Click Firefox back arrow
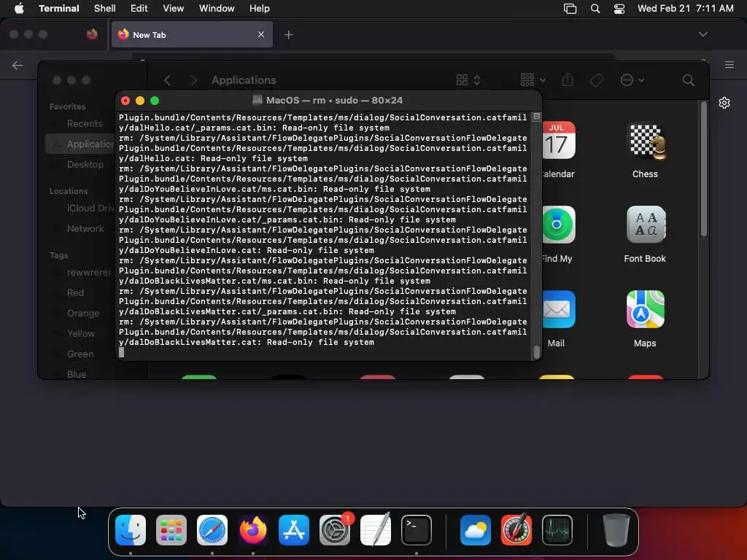The width and height of the screenshot is (747, 560). pos(18,65)
